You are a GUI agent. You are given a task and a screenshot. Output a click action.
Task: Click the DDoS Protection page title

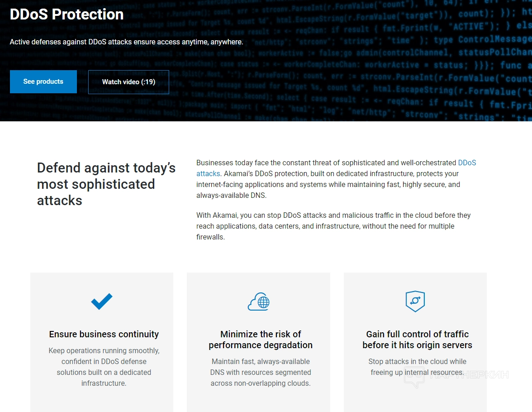click(67, 14)
